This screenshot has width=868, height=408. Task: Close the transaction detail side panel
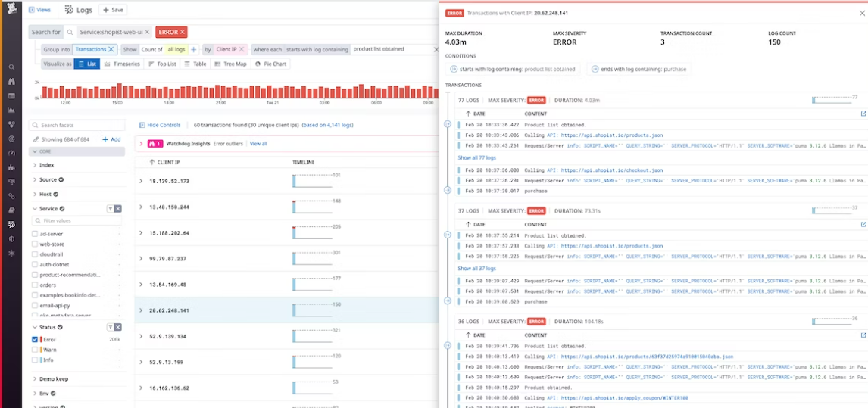(x=861, y=13)
